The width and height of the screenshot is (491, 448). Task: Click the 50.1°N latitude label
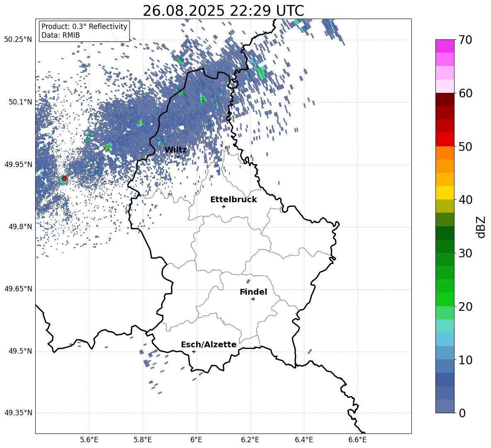coord(20,102)
